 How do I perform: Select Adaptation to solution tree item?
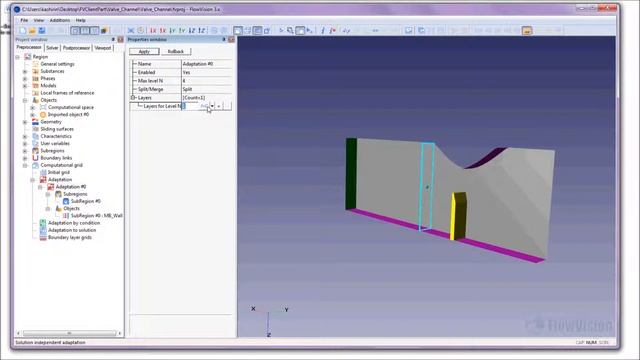tap(72, 230)
